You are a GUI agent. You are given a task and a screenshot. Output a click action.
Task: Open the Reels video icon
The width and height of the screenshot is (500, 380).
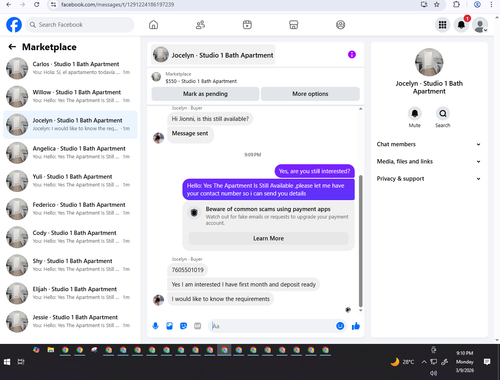[247, 25]
